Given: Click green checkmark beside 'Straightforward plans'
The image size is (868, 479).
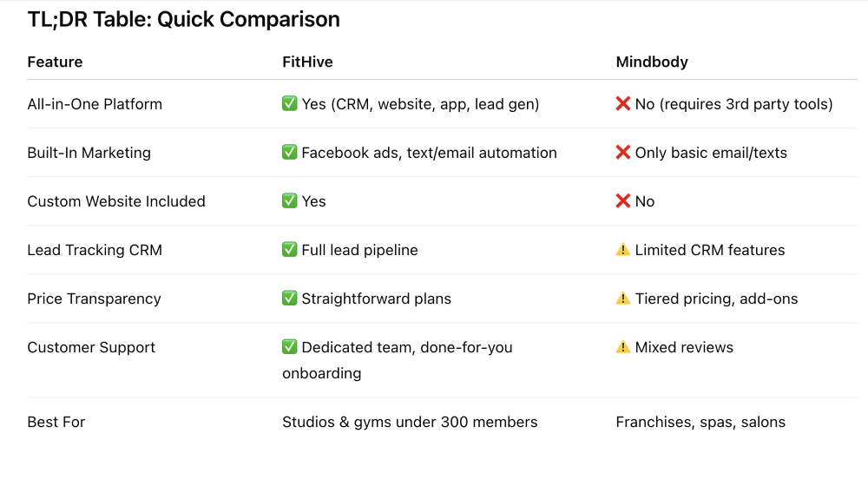Looking at the screenshot, I should pos(290,299).
